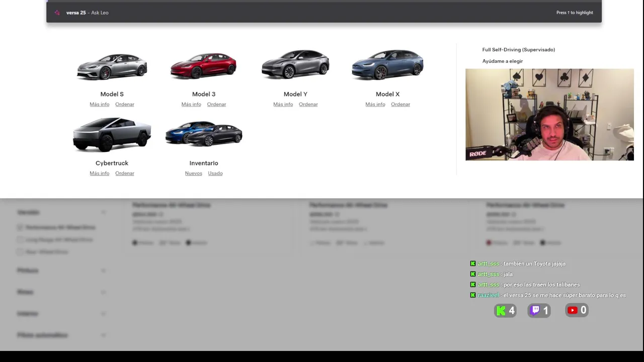Click the Ayúdame a elegir link
This screenshot has height=362, width=644.
[x=502, y=61]
